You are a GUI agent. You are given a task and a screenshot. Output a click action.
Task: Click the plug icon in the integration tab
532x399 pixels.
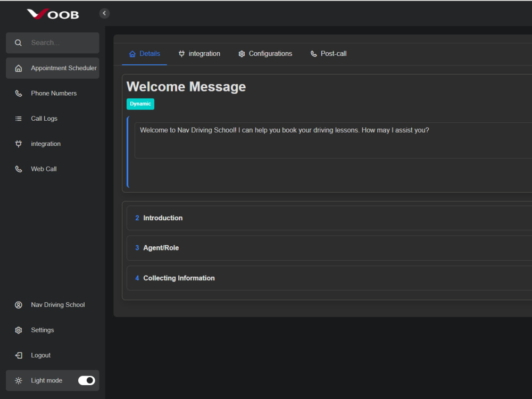click(x=181, y=54)
